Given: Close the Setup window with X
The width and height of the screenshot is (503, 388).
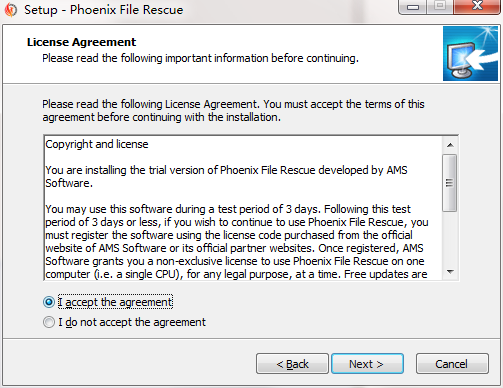Looking at the screenshot, I should click(x=477, y=6).
